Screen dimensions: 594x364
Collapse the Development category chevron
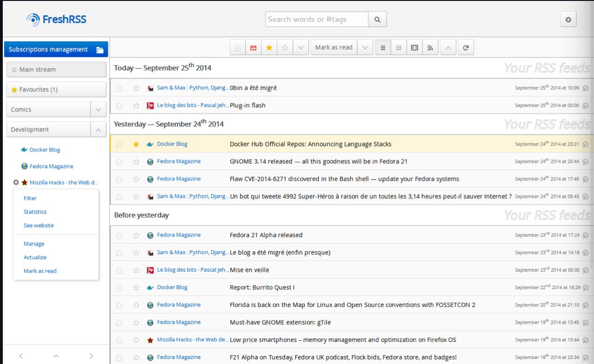[98, 130]
